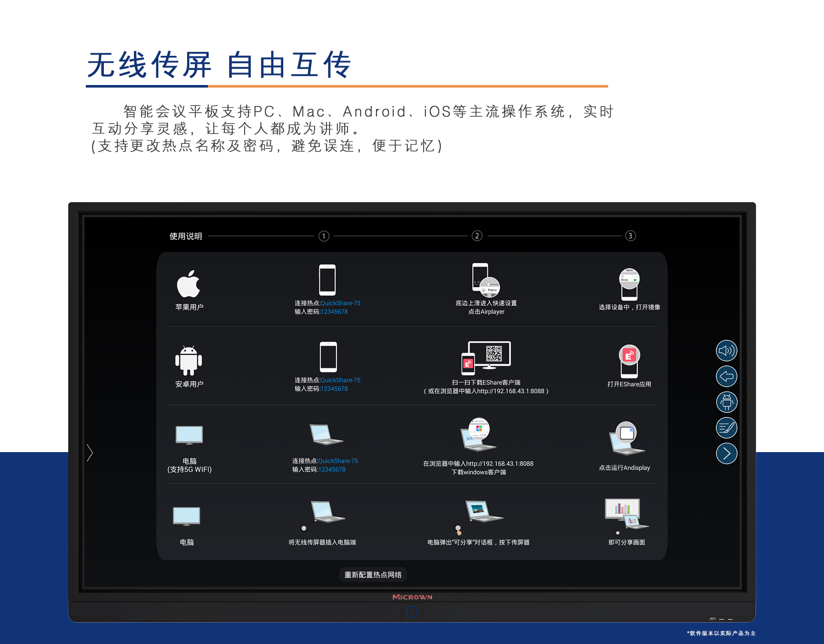Click the Apple logo for 苹果用户

click(x=188, y=283)
